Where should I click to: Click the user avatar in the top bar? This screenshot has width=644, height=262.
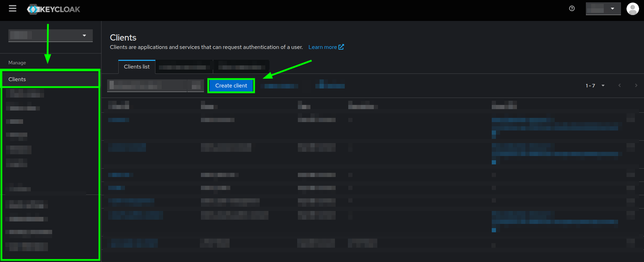[632, 8]
